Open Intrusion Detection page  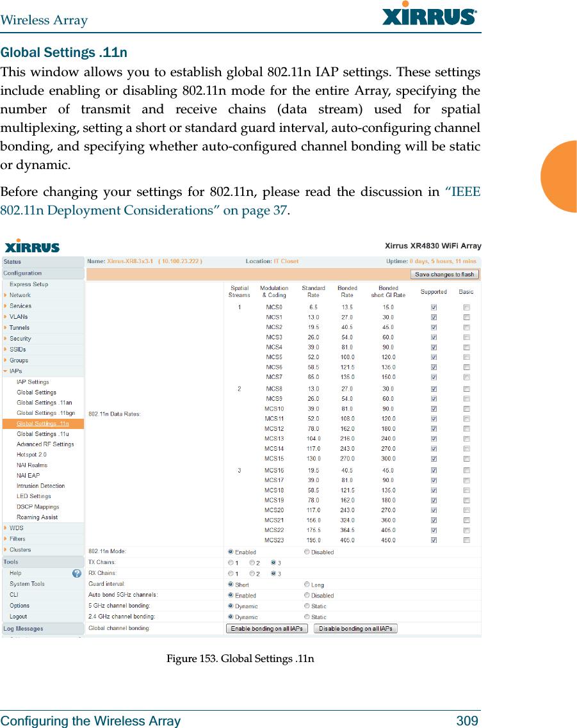point(40,486)
